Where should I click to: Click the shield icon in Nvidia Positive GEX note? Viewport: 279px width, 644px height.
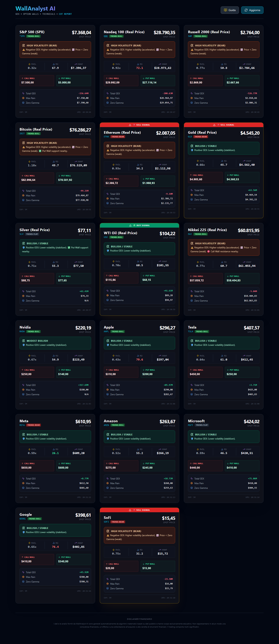tap(24, 345)
